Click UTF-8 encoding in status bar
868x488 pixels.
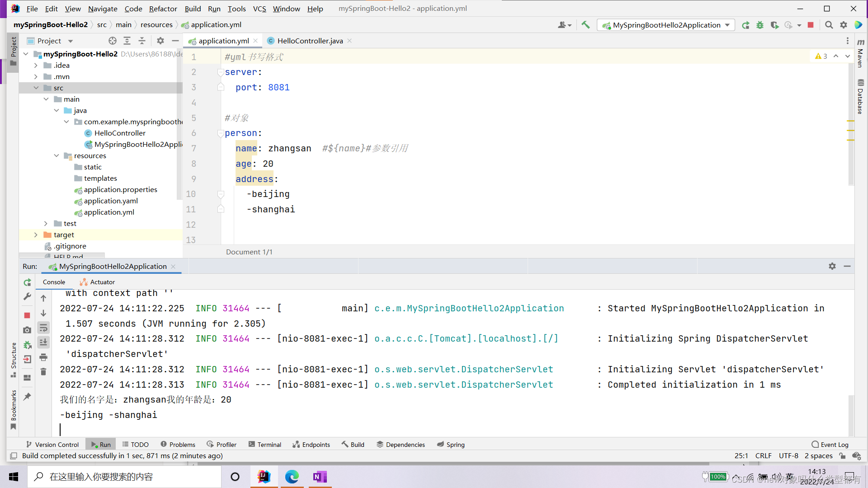[788, 455]
